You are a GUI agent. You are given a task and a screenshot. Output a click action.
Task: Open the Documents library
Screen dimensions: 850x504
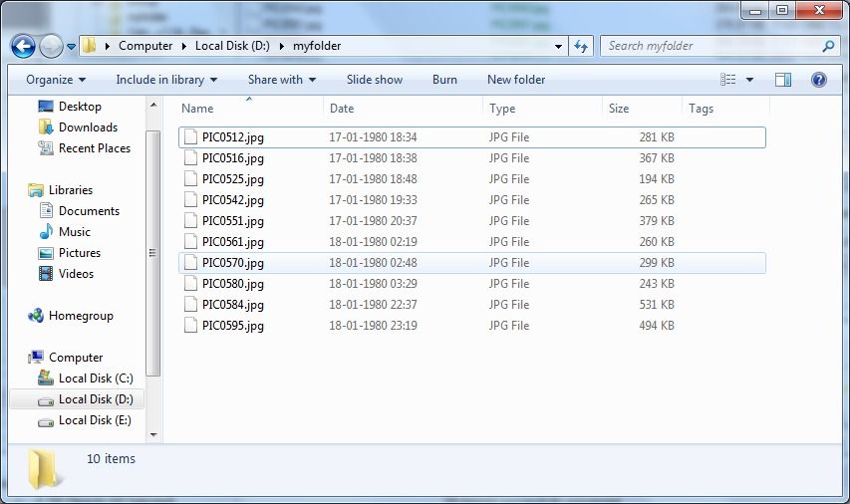click(x=79, y=211)
